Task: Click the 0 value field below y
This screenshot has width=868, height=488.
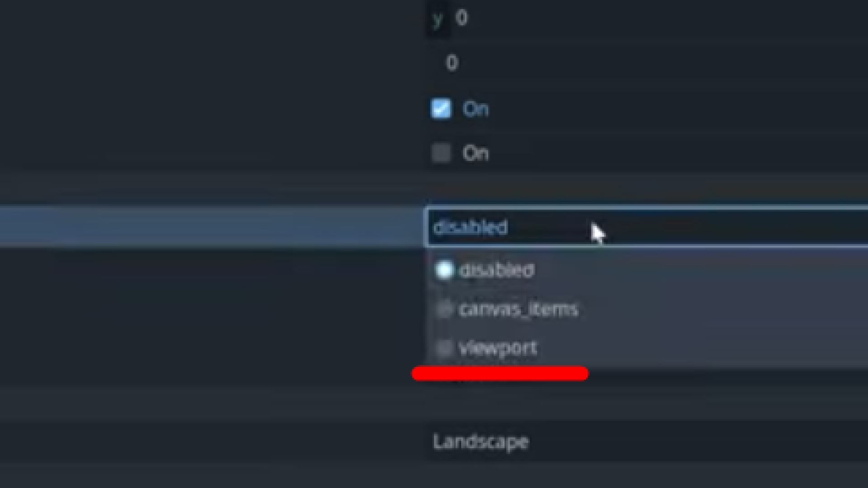Action: [646, 62]
